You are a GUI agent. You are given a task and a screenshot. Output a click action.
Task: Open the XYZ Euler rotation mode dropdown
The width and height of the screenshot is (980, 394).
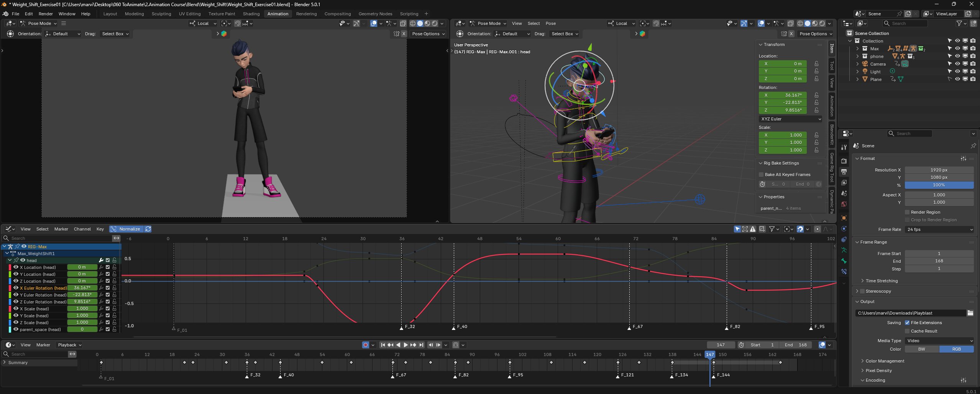(x=791, y=119)
